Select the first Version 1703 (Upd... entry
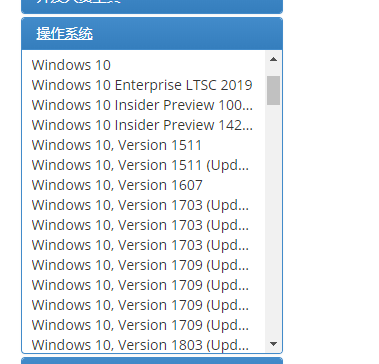This screenshot has width=379, height=364. [144, 205]
